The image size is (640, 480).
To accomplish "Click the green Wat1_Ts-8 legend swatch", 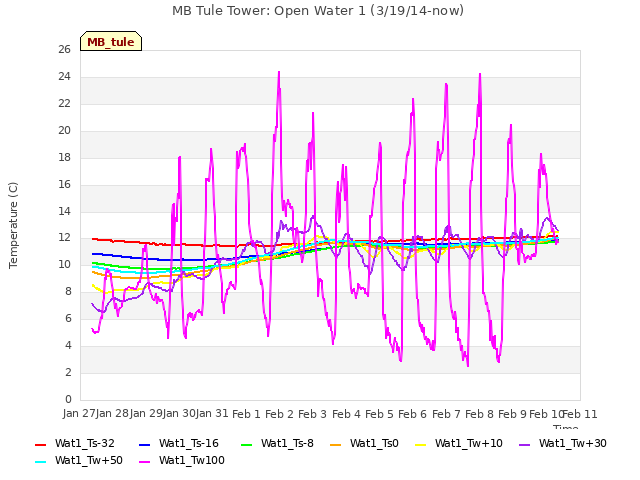I will pos(247,444).
